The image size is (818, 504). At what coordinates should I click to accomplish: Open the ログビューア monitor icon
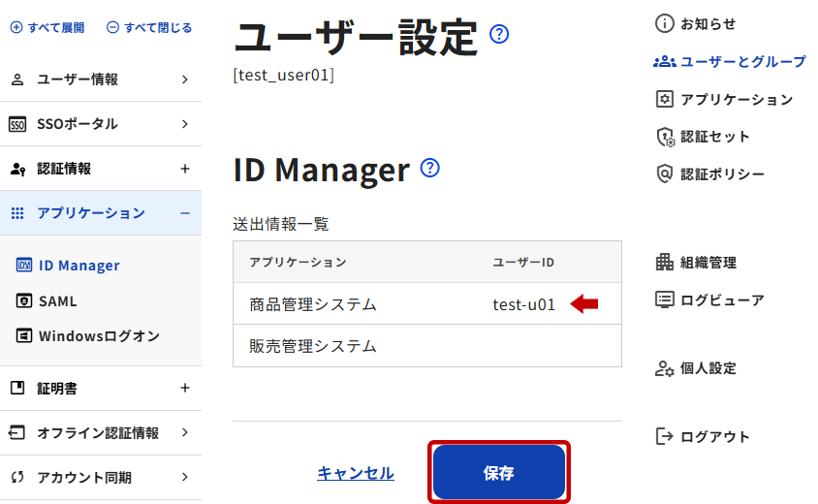[x=664, y=299]
